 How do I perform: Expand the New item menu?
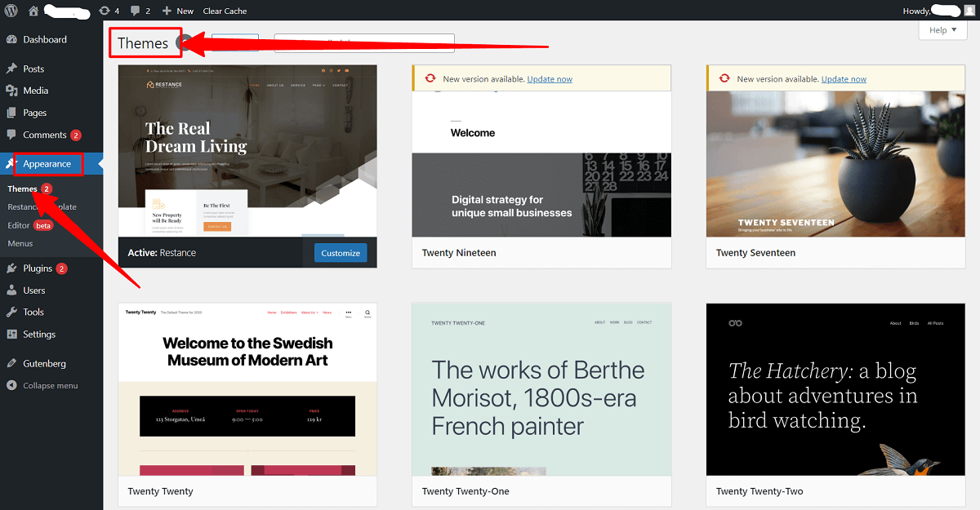click(x=177, y=11)
